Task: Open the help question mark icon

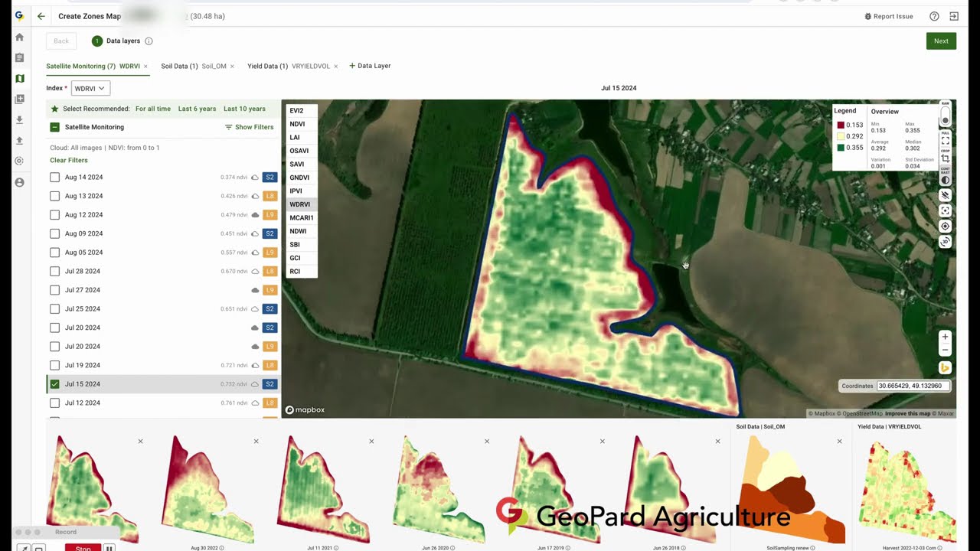Action: click(934, 16)
